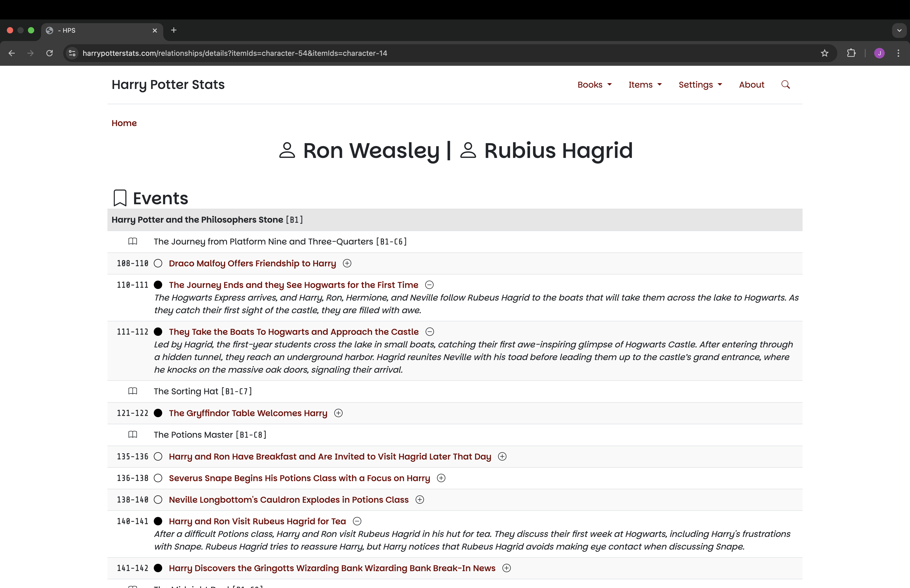
Task: Go to the About page
Action: pyautogui.click(x=751, y=85)
